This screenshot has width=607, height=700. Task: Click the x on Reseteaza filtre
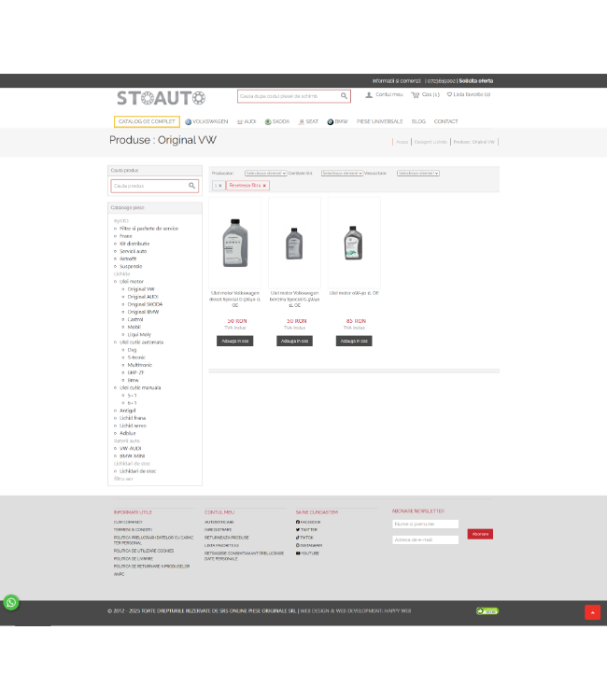(264, 186)
